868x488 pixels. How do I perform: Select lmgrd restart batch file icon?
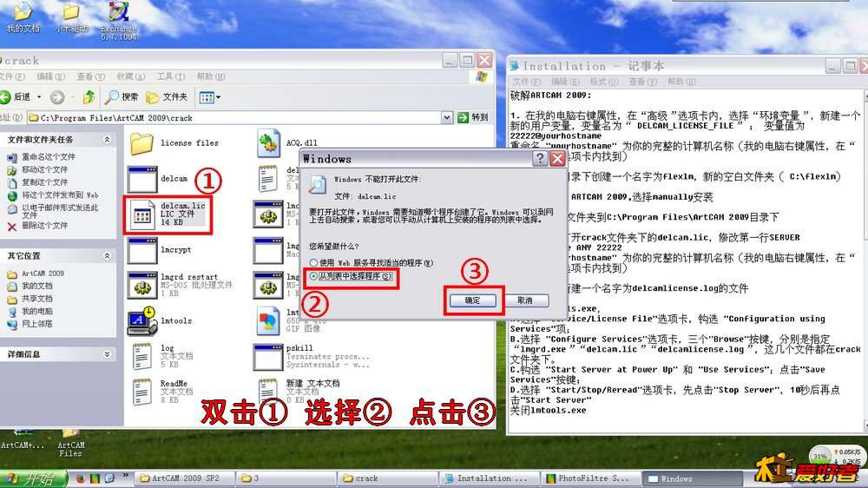[x=142, y=286]
